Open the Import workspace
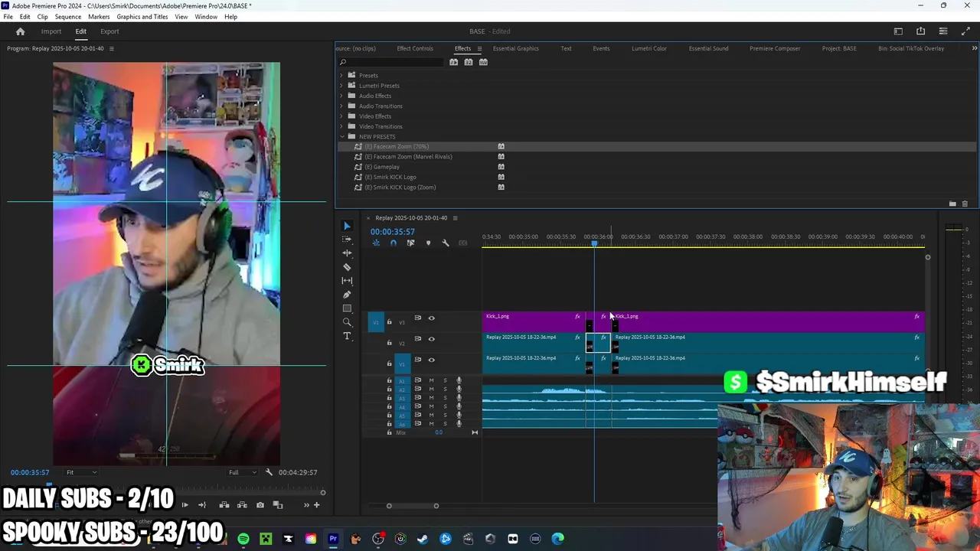The width and height of the screenshot is (980, 551). 51,31
